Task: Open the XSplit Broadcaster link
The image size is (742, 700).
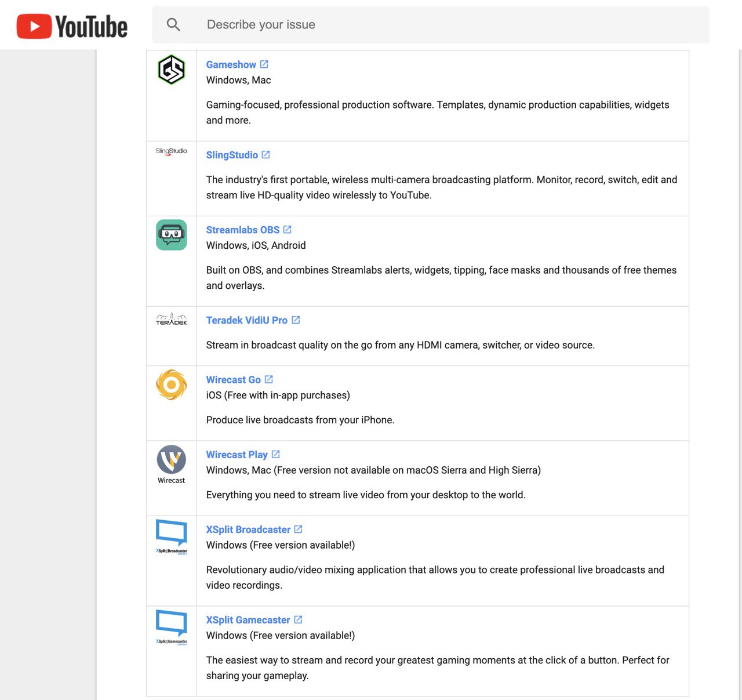Action: [248, 529]
